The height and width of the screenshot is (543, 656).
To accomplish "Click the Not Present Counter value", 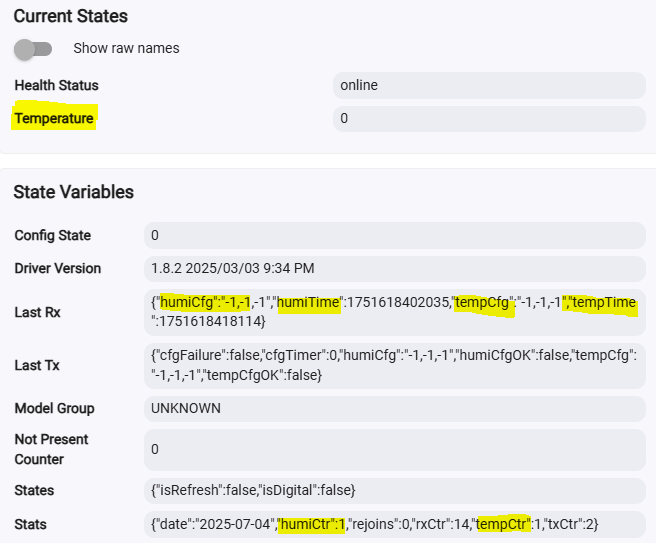I will pyautogui.click(x=395, y=449).
